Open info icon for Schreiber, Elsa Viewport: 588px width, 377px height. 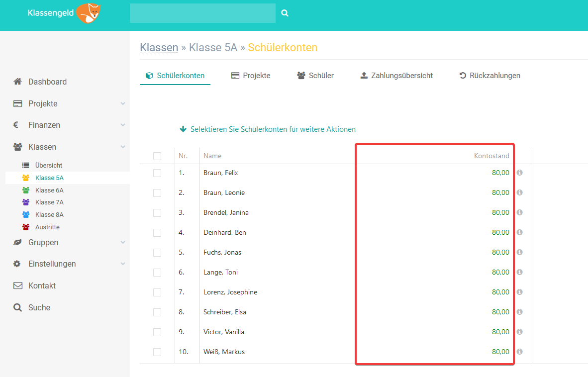point(520,311)
